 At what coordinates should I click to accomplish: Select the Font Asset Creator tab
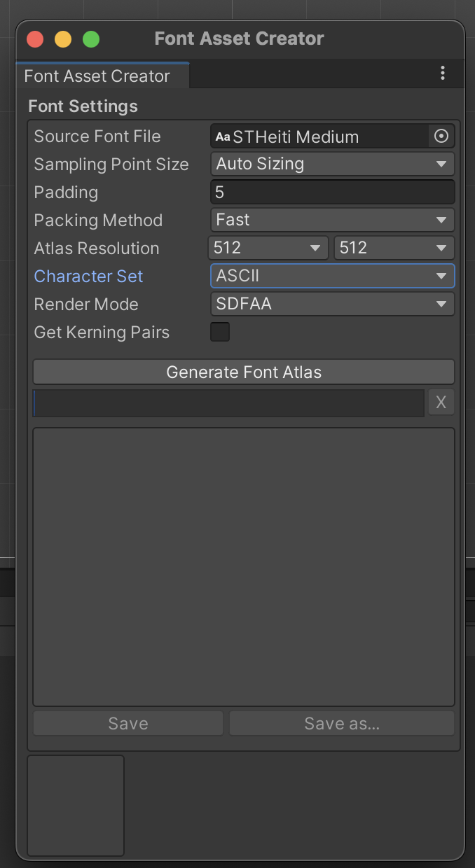click(97, 76)
